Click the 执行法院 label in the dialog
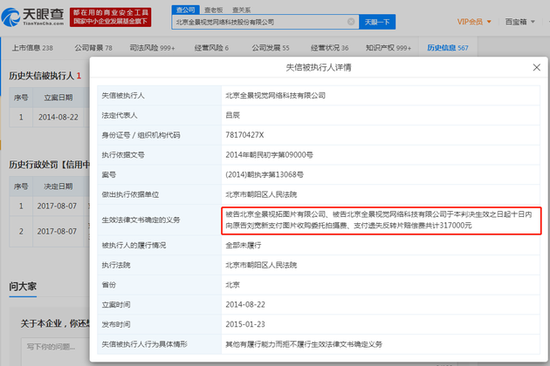The width and height of the screenshot is (550, 366). pos(116,265)
